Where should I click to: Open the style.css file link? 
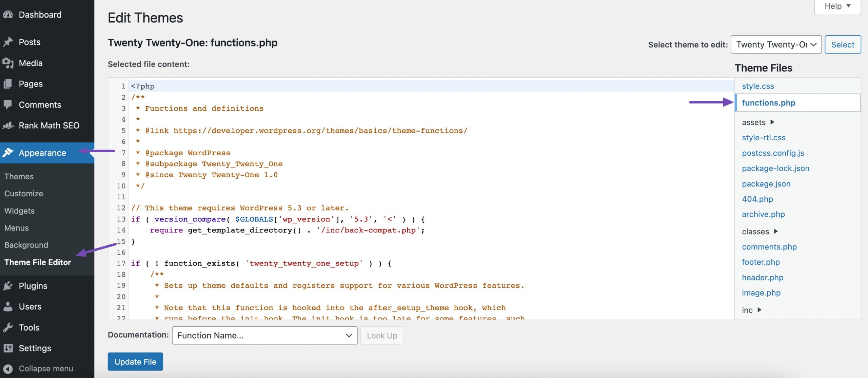click(758, 86)
